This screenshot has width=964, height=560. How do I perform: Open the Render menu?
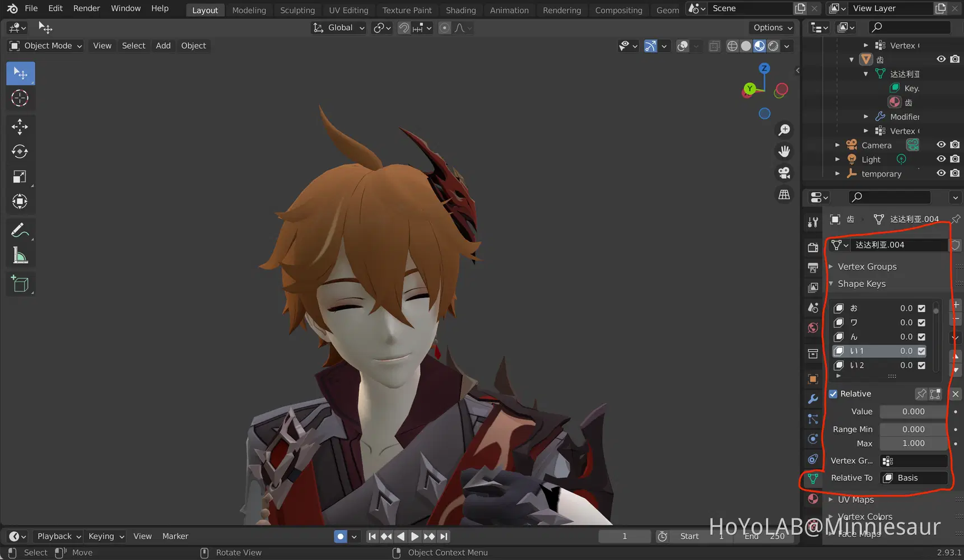tap(86, 8)
